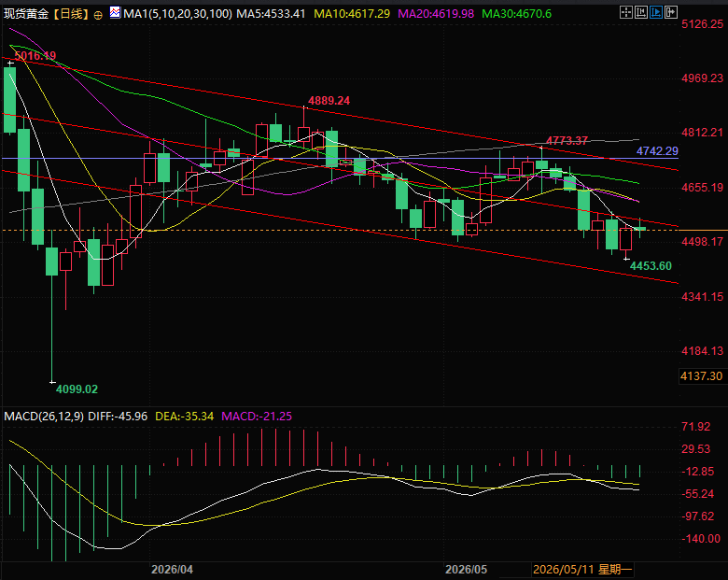
Task: Click the MACD(26,12,9) indicator label
Action: point(44,417)
